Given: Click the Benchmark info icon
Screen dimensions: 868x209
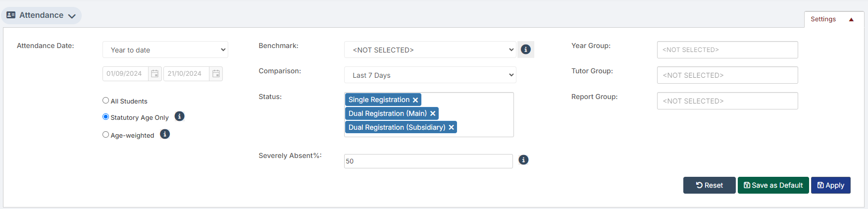Looking at the screenshot, I should point(526,50).
